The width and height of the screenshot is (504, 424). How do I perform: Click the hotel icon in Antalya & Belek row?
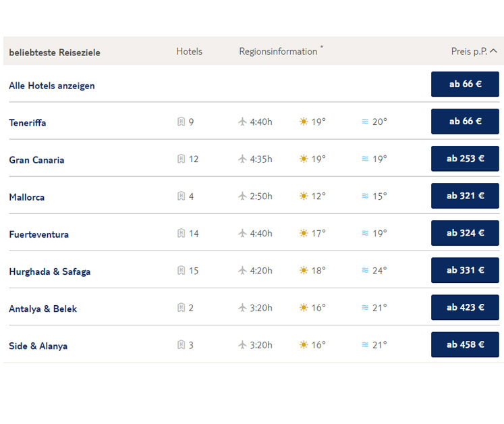click(x=181, y=308)
